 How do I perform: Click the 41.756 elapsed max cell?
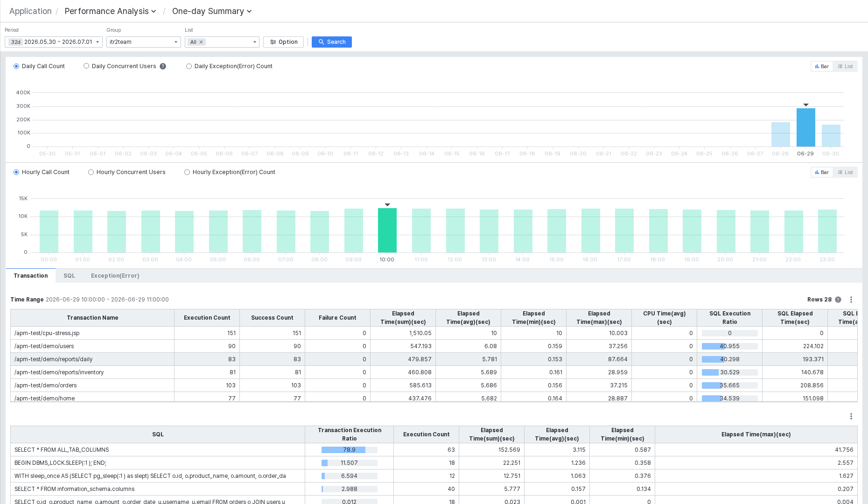point(756,450)
